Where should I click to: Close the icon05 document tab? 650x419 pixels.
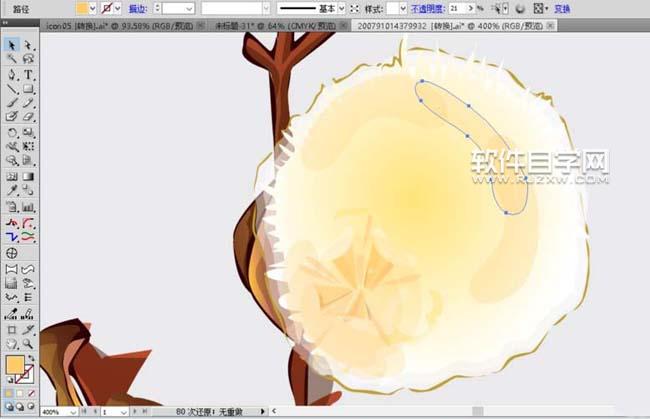(200, 26)
